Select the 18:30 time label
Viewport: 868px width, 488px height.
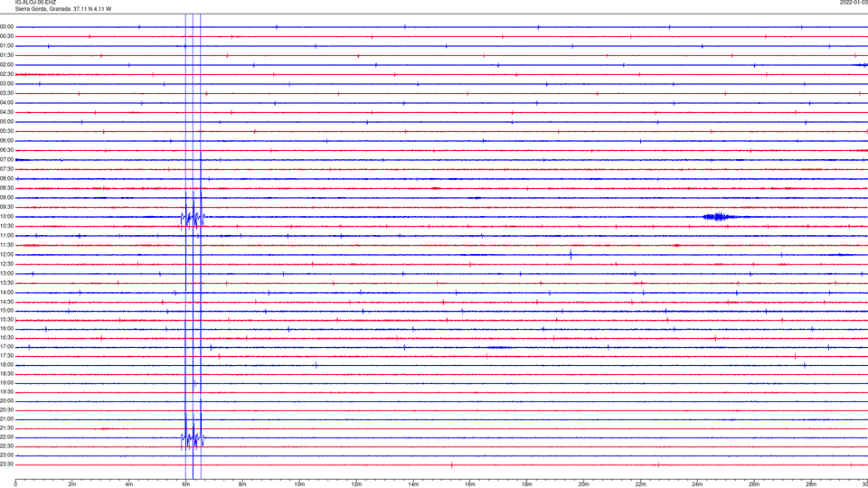pos(7,374)
